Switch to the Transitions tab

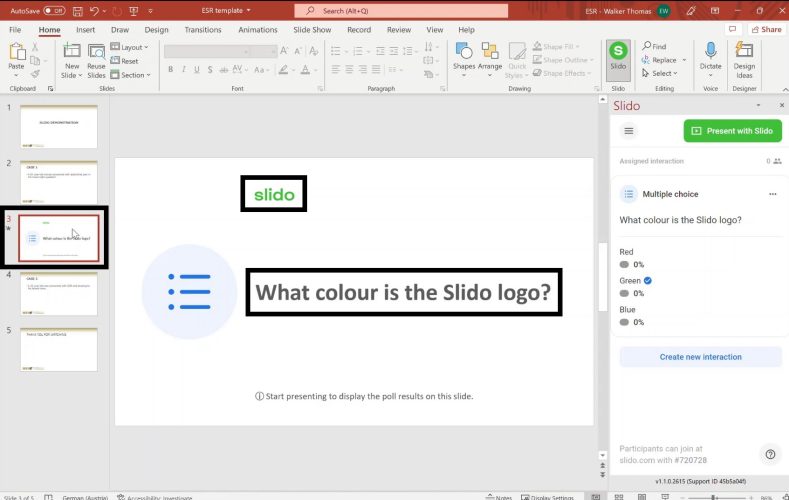[x=203, y=30]
